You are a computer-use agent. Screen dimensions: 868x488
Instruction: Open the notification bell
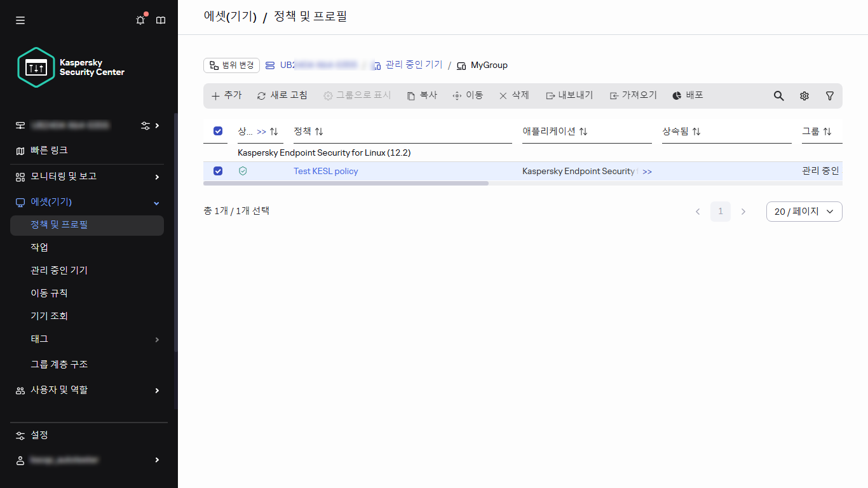point(140,20)
